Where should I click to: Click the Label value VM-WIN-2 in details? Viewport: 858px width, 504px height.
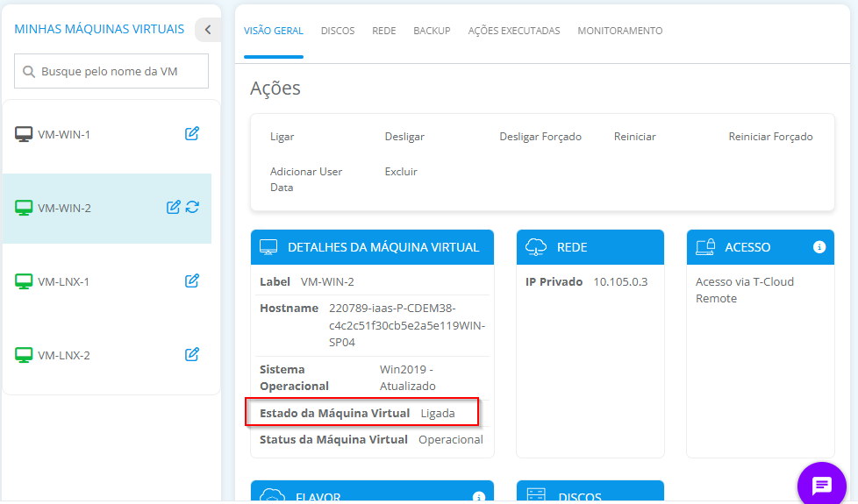327,282
